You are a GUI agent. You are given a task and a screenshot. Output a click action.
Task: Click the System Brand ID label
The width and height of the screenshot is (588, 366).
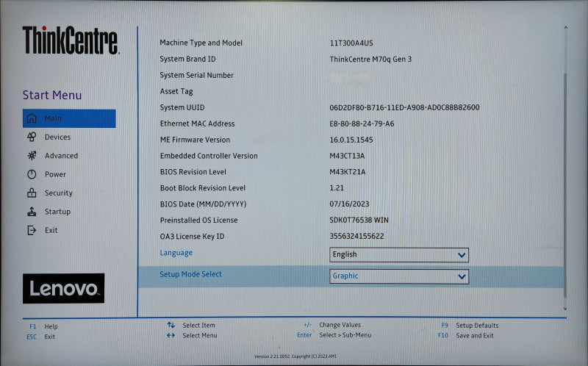click(187, 60)
